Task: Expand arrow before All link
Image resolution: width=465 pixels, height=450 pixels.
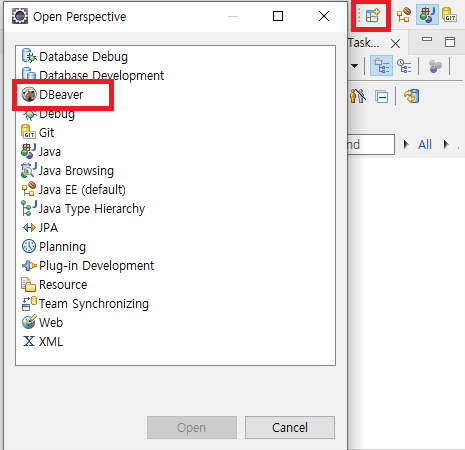Action: tap(406, 144)
